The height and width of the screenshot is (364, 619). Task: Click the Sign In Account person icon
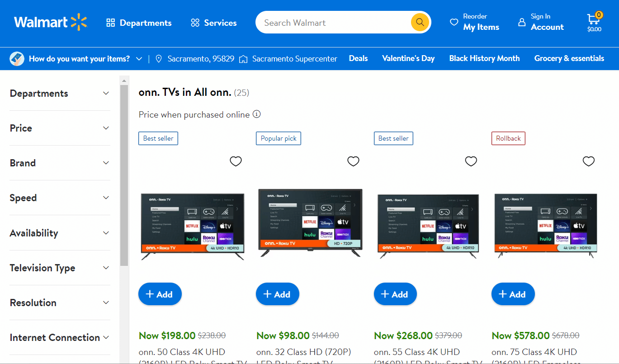pyautogui.click(x=521, y=21)
